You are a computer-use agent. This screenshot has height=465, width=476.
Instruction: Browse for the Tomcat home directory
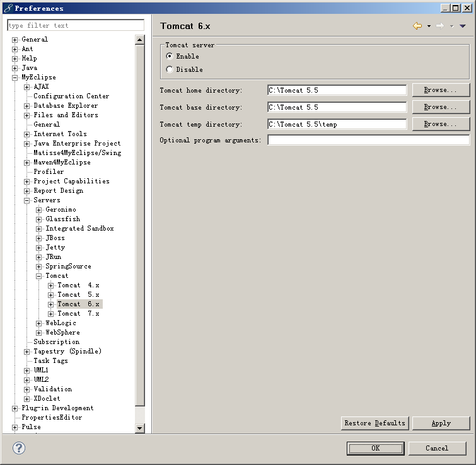(441, 90)
